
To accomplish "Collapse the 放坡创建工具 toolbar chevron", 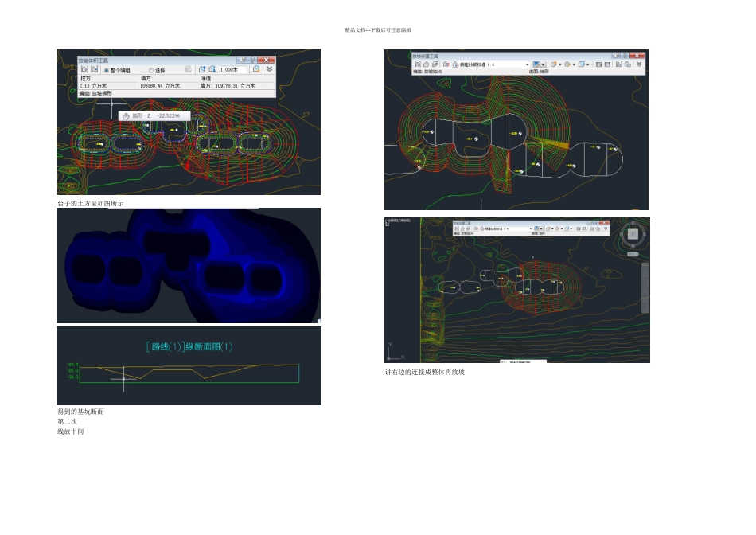I will [x=639, y=64].
